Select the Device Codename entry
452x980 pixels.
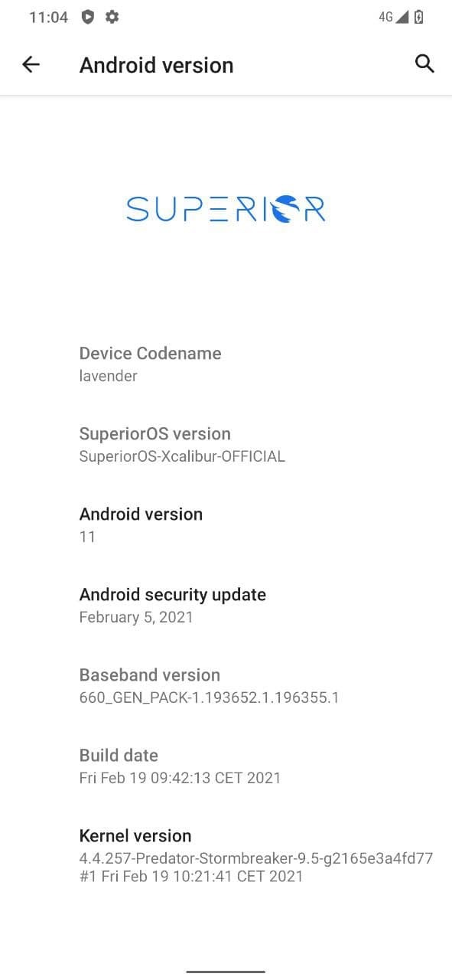pyautogui.click(x=226, y=364)
